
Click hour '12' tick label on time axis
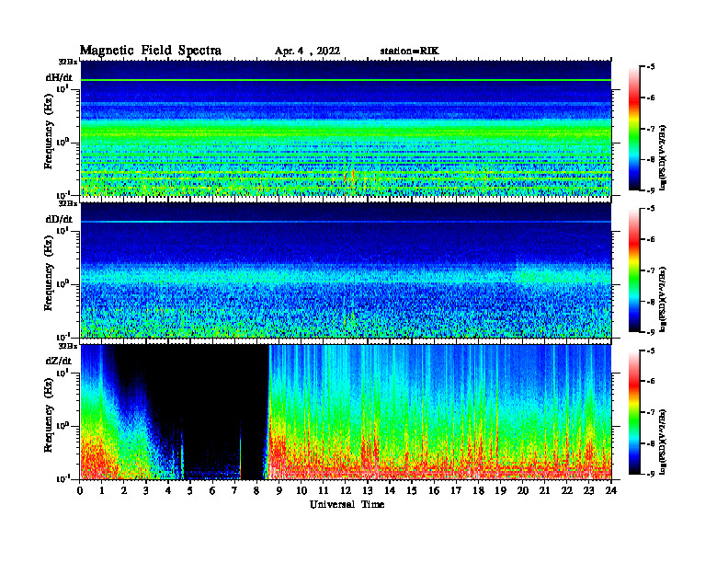(346, 490)
